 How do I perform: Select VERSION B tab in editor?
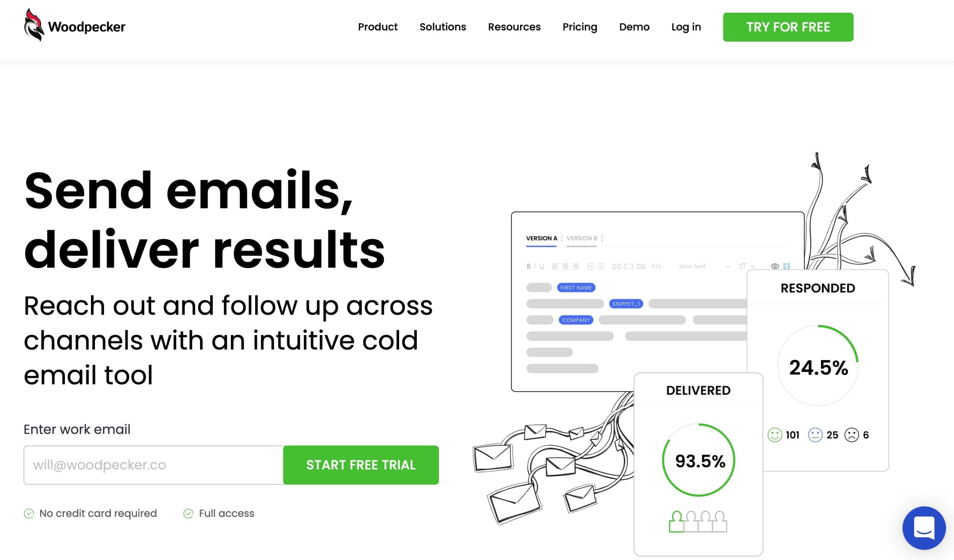581,238
